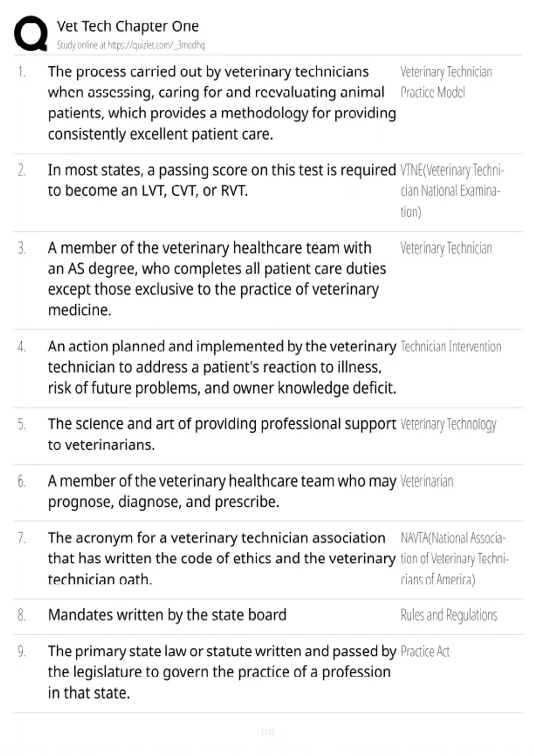
Task: Click item number 9 in the list
Action: click(21, 651)
